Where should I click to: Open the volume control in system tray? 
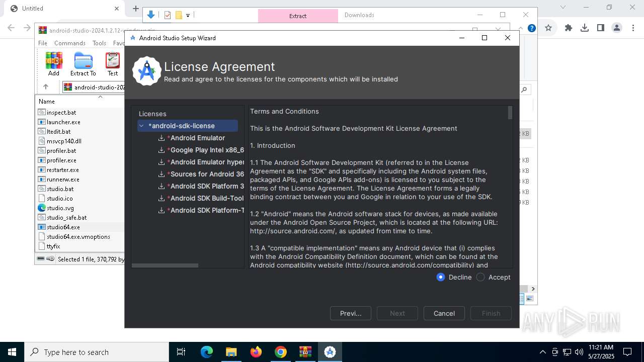[x=579, y=352]
